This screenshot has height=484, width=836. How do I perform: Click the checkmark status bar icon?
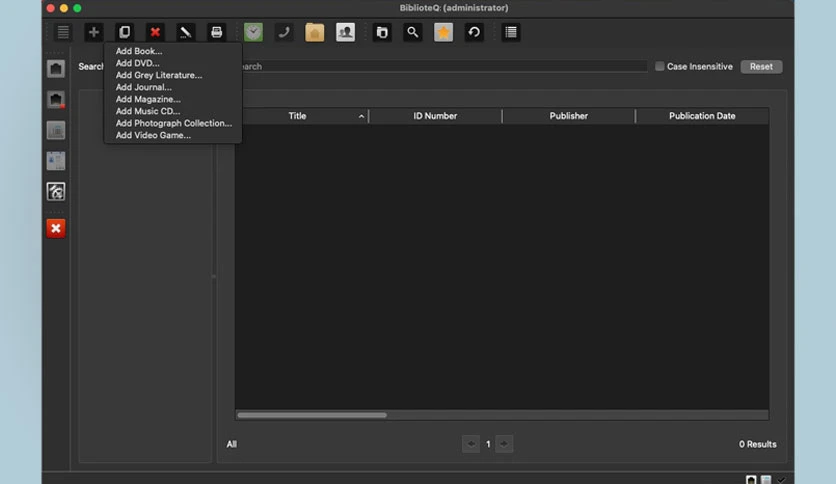pos(782,480)
